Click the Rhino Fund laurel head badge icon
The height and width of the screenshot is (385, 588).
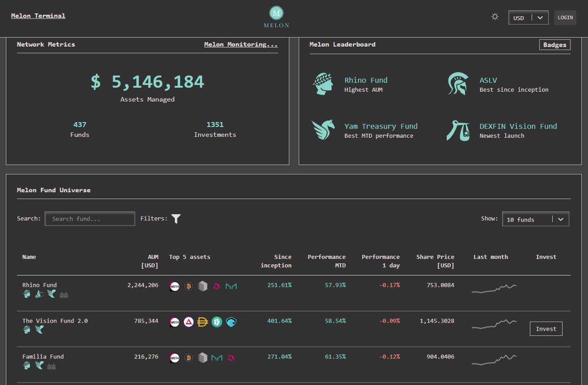323,84
